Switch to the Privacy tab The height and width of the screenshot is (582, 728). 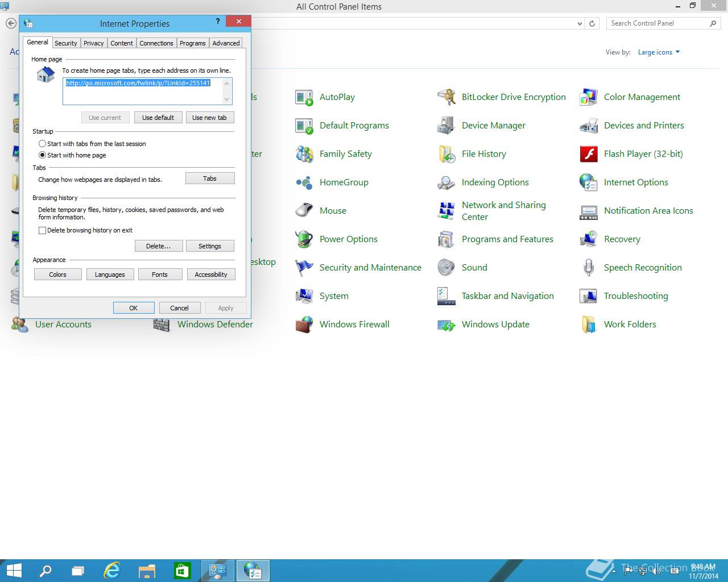tap(93, 43)
